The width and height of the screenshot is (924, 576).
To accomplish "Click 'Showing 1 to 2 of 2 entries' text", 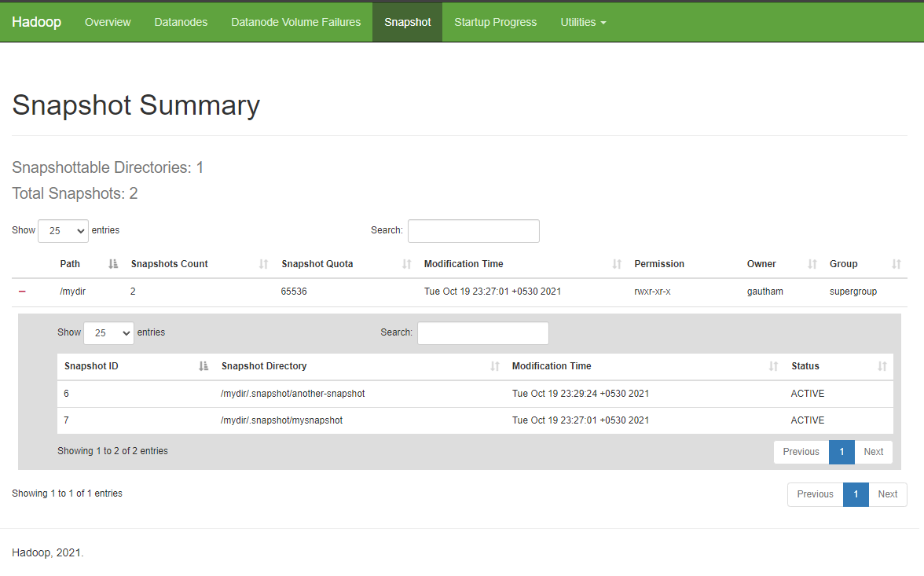I will (112, 451).
